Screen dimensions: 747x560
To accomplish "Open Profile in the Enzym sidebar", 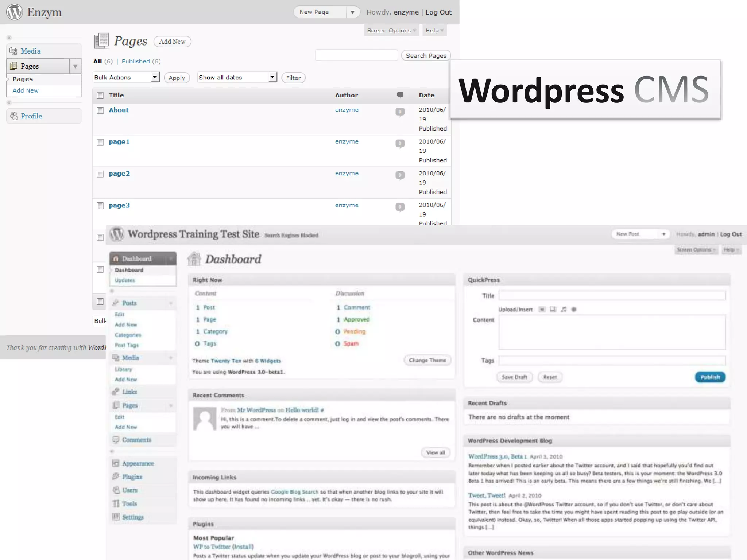I will tap(31, 116).
